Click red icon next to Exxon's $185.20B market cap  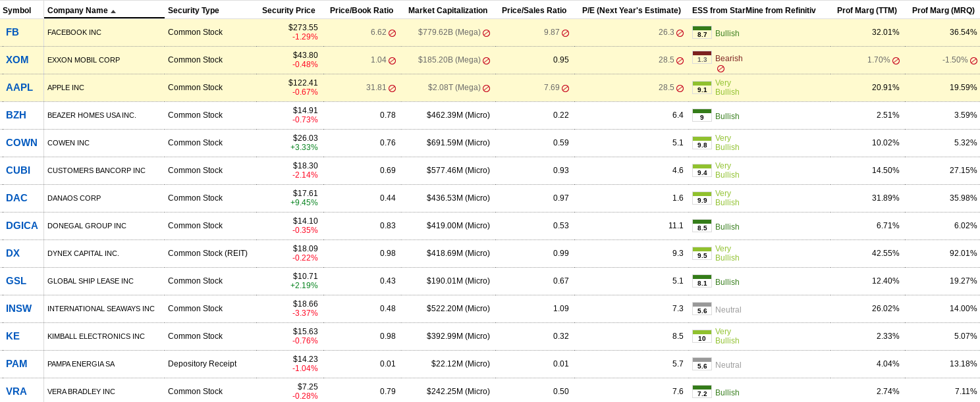486,61
